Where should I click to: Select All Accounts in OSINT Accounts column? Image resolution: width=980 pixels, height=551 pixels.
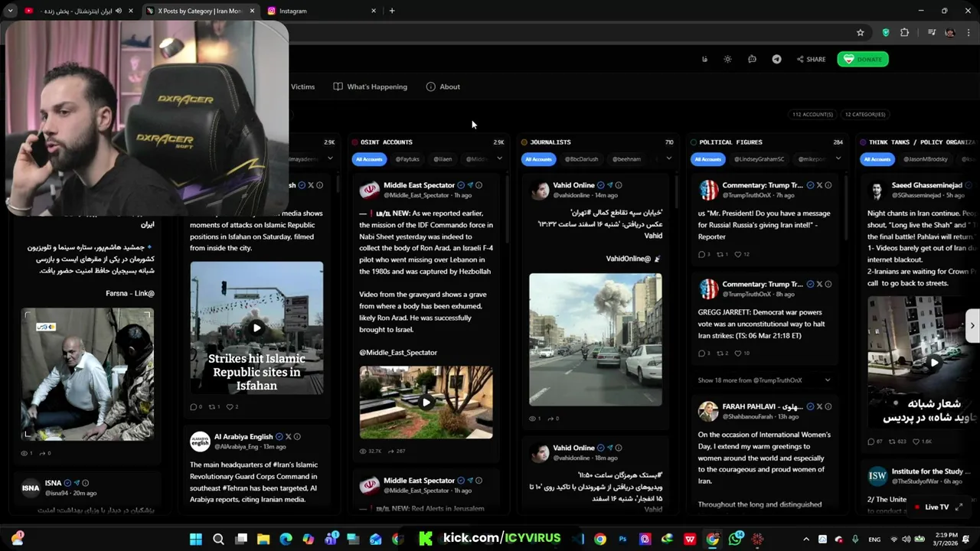pyautogui.click(x=368, y=159)
